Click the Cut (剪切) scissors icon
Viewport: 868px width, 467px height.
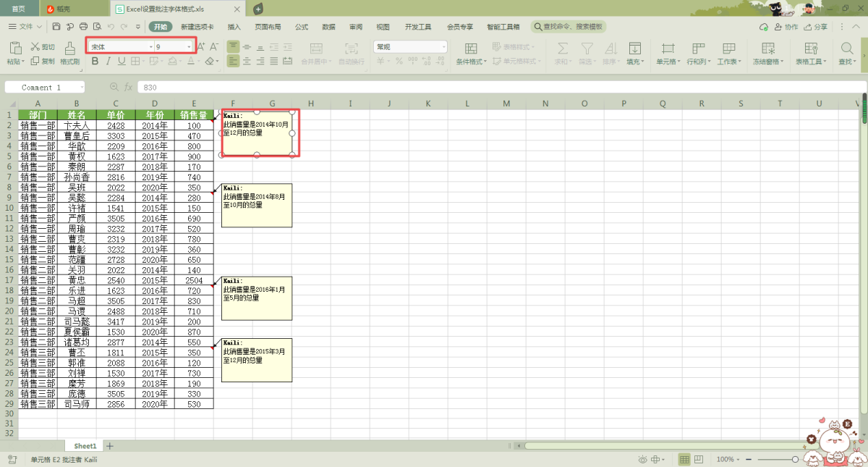(x=35, y=47)
